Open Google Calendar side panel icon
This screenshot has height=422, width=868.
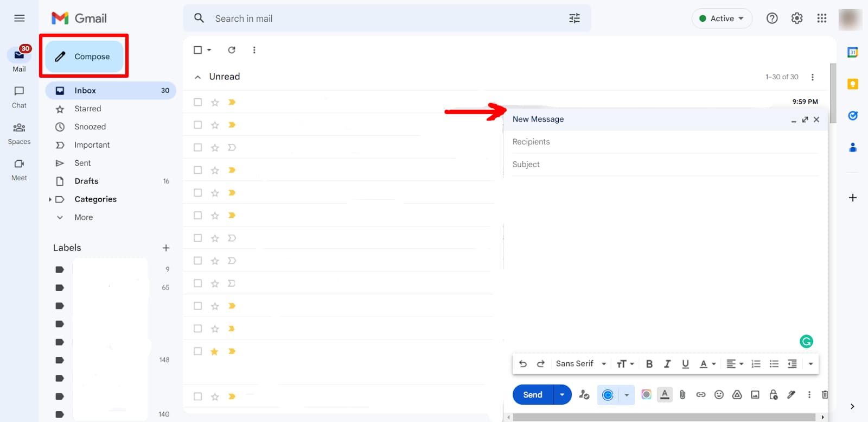853,52
